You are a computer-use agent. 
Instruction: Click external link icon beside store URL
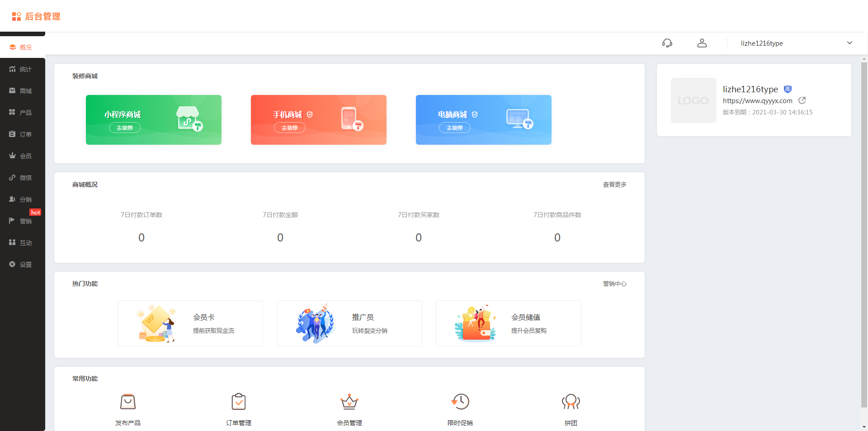click(802, 100)
